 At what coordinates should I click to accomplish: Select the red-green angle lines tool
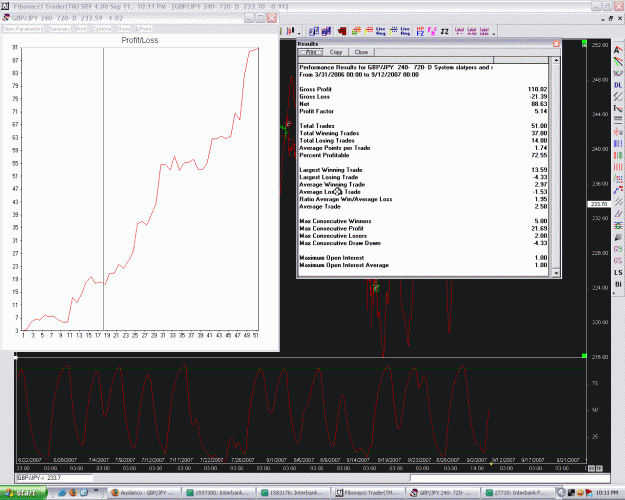(617, 62)
